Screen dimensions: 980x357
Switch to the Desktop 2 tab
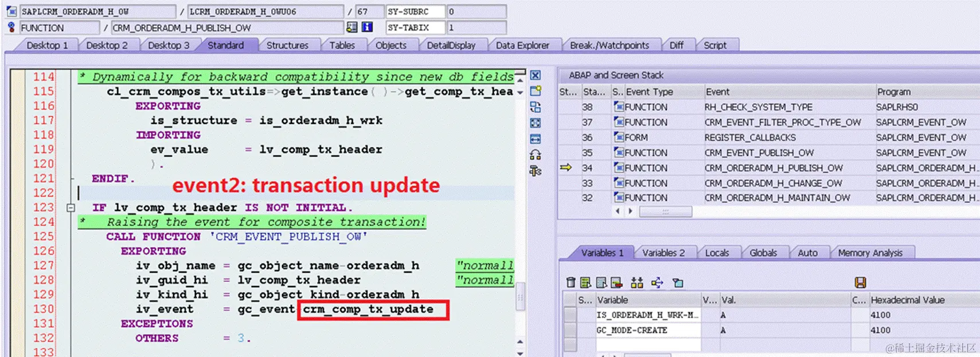(x=107, y=45)
